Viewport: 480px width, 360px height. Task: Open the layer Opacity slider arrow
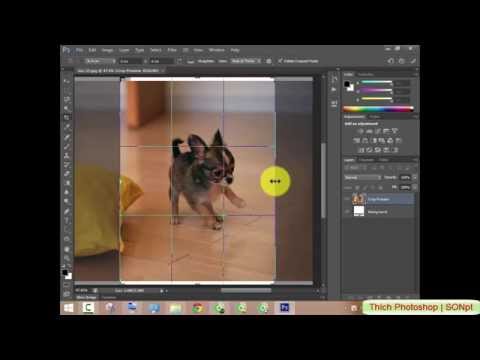tap(415, 178)
